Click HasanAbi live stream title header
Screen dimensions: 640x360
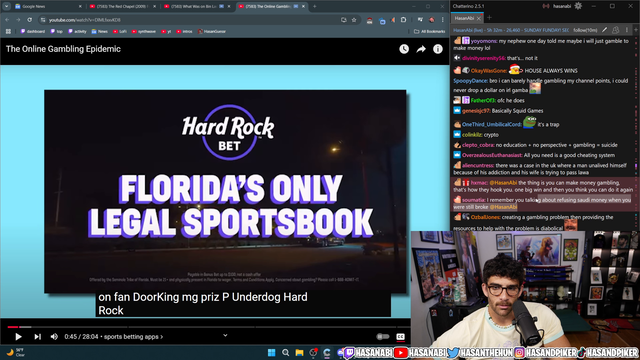tap(511, 30)
